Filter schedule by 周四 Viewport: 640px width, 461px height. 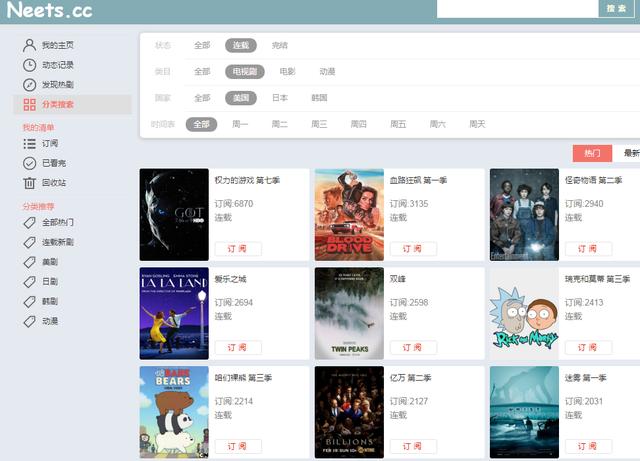click(358, 124)
